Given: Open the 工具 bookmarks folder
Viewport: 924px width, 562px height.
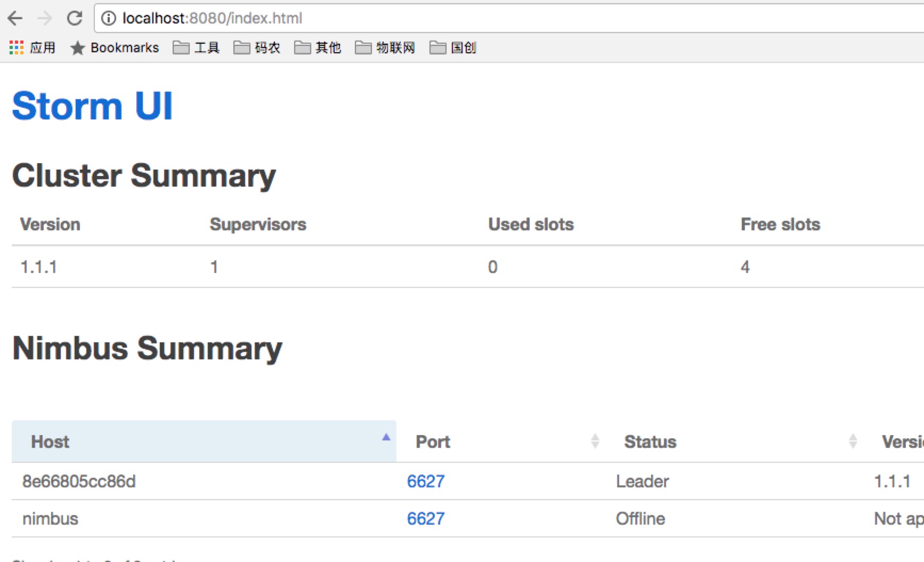Looking at the screenshot, I should (196, 47).
